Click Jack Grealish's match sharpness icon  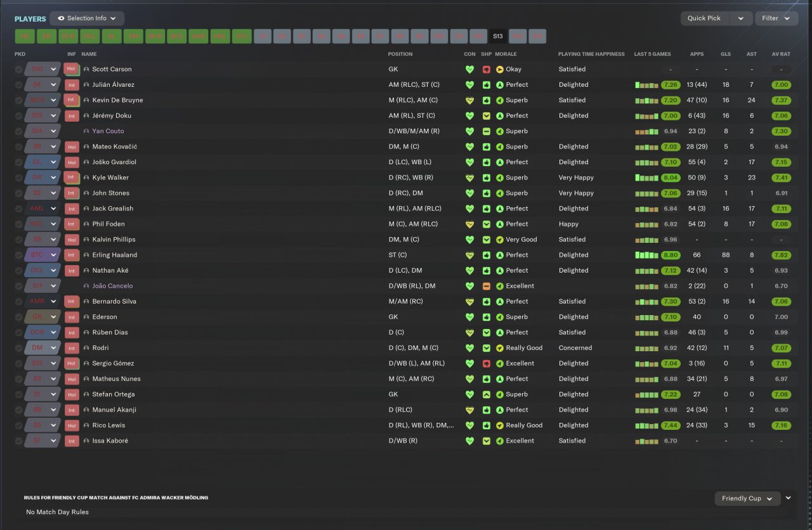487,209
